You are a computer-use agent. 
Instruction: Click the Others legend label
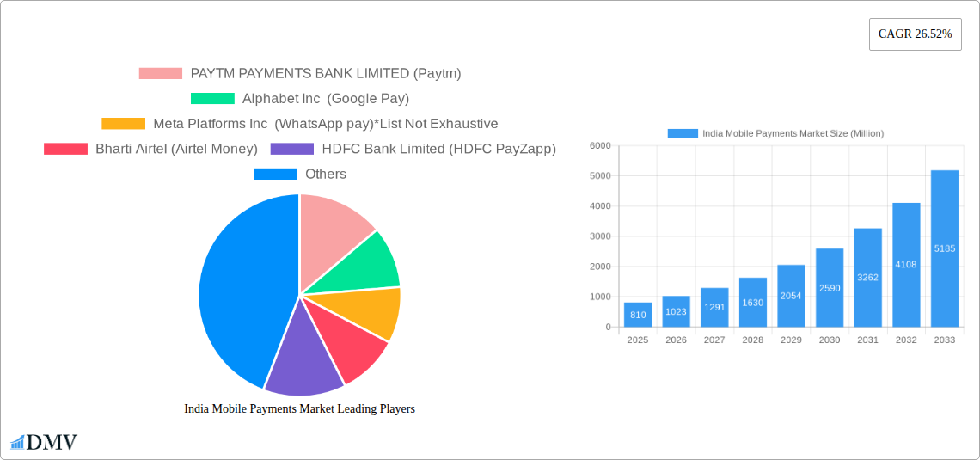[x=326, y=174]
